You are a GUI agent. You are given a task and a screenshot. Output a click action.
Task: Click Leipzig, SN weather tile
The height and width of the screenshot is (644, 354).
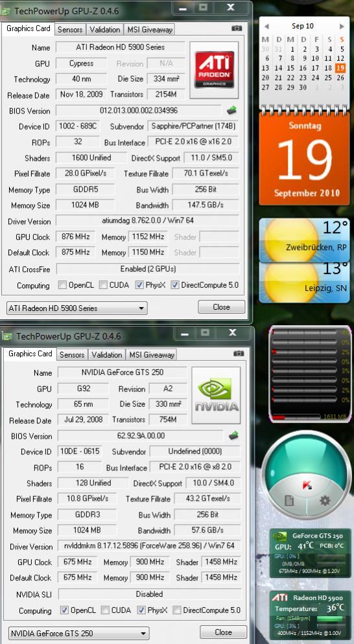(x=304, y=282)
